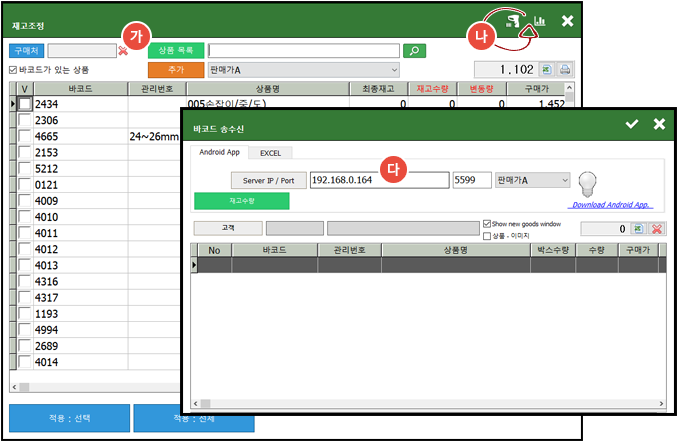Click right arrow of 바코드 송수신 horizontal scrollbar
Viewport: 680px width, 444px height.
(x=661, y=403)
